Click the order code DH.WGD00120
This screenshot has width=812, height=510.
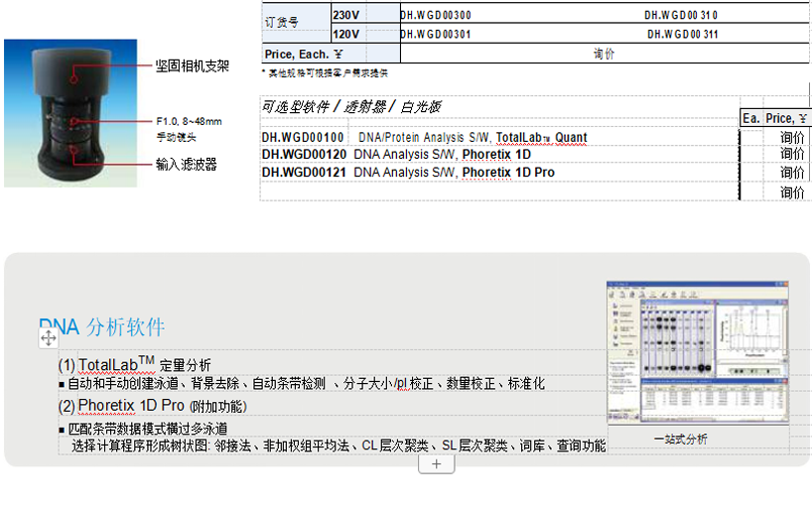coord(304,155)
